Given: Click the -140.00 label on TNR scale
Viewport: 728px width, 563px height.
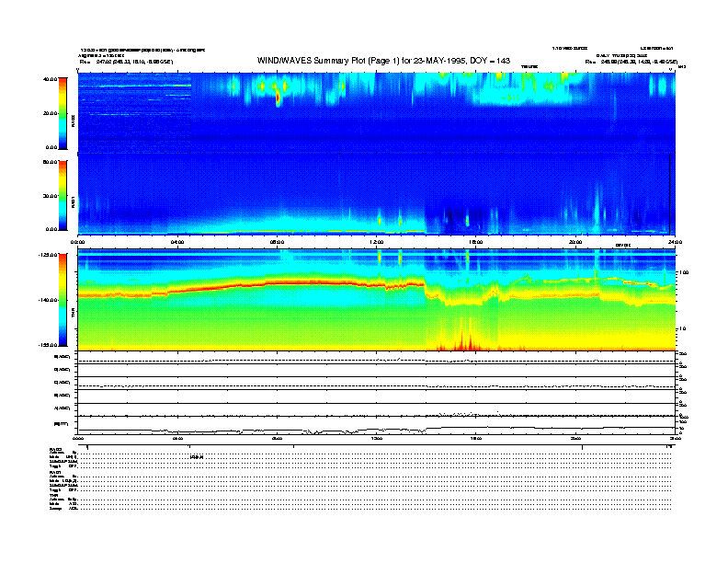Looking at the screenshot, I should click(x=48, y=300).
